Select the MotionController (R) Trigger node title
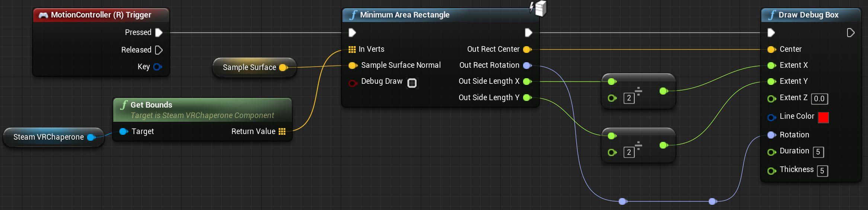Image resolution: width=868 pixels, height=210 pixels. tap(101, 15)
